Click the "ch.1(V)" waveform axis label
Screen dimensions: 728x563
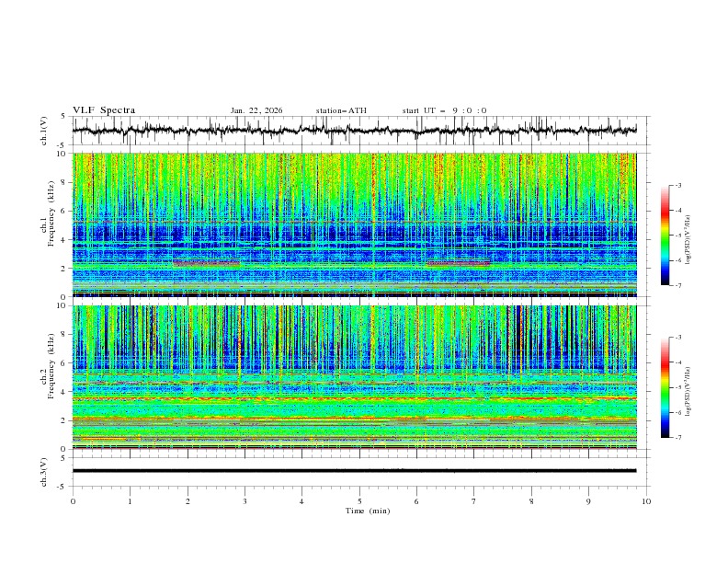point(44,131)
